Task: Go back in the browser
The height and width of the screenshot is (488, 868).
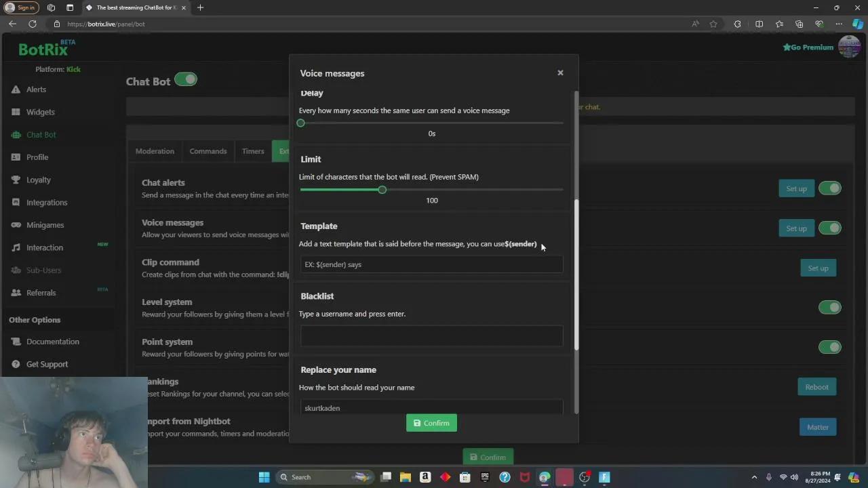Action: tap(12, 24)
